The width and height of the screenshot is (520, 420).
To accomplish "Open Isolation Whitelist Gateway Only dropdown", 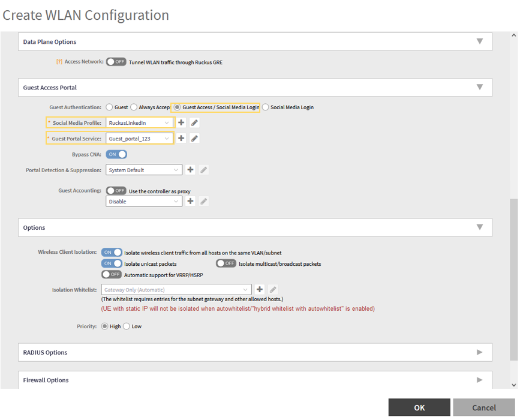I will [176, 290].
